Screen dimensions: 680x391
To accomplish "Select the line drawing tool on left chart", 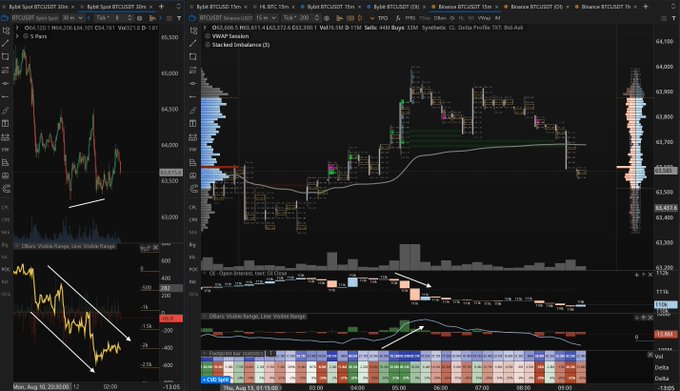I will coord(5,43).
